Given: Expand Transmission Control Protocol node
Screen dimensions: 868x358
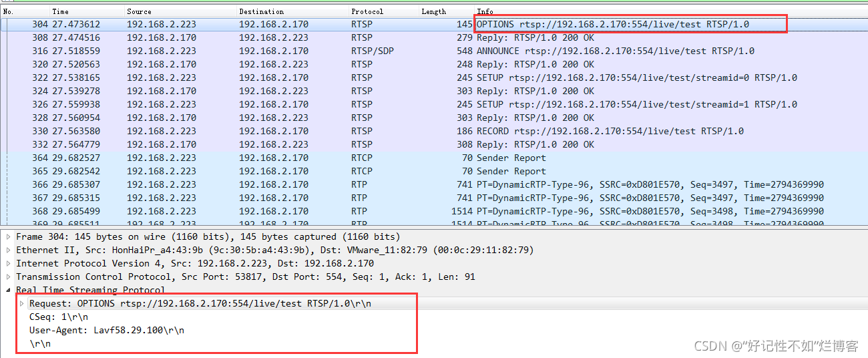Looking at the screenshot, I should 9,277.
